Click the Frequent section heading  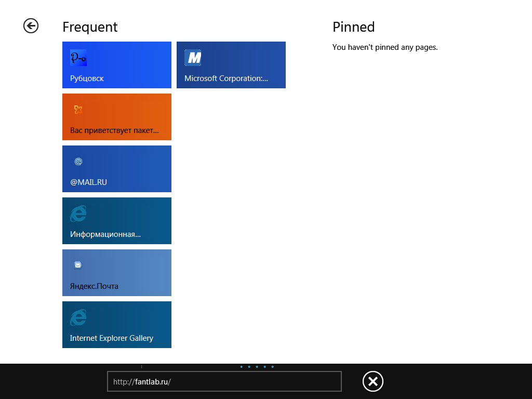tap(90, 27)
